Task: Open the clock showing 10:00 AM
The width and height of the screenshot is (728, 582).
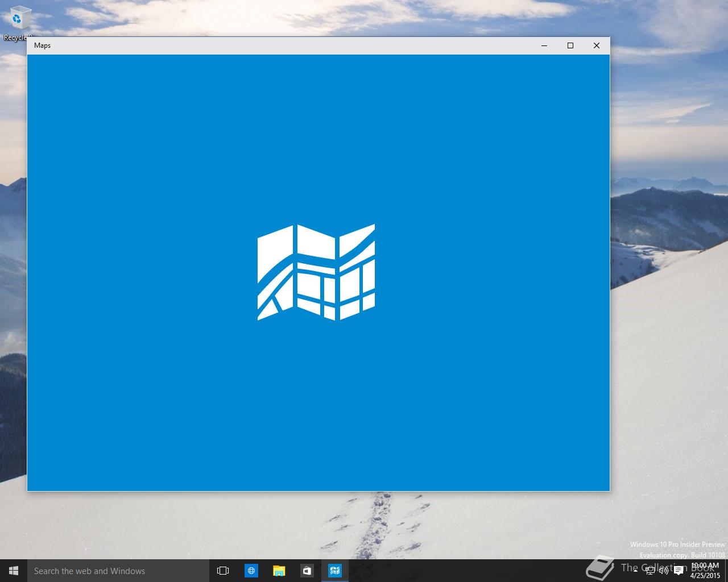Action: (x=705, y=571)
